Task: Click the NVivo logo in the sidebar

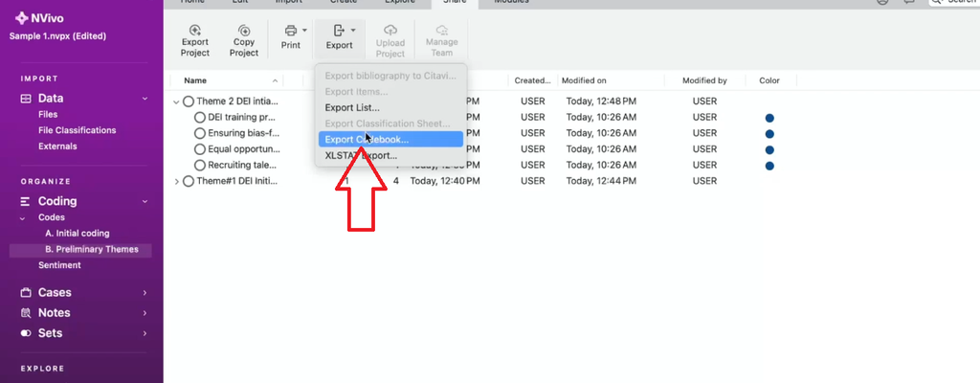Action: 22,18
